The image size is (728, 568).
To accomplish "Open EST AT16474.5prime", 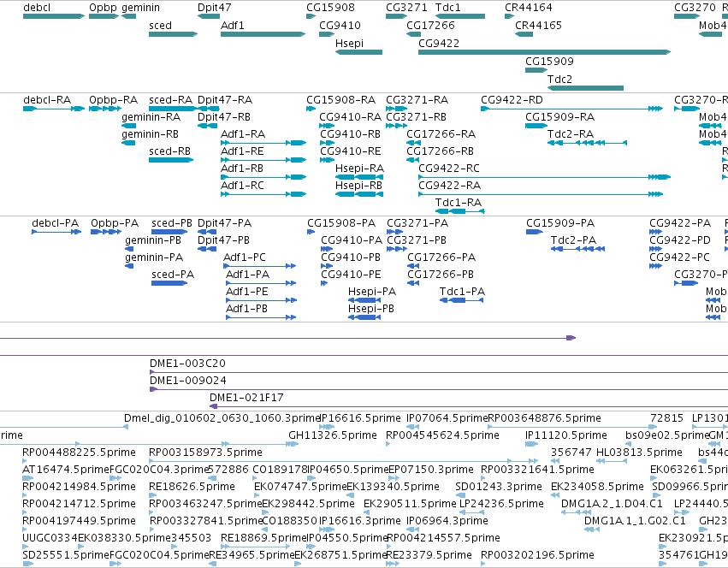I will 28,478.
